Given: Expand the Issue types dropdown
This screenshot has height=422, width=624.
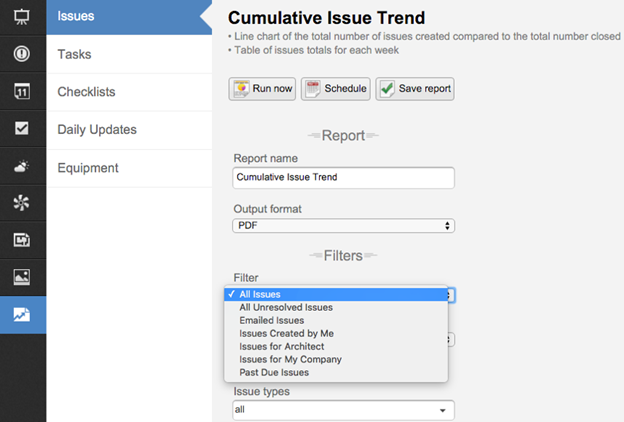Looking at the screenshot, I should coord(343,410).
